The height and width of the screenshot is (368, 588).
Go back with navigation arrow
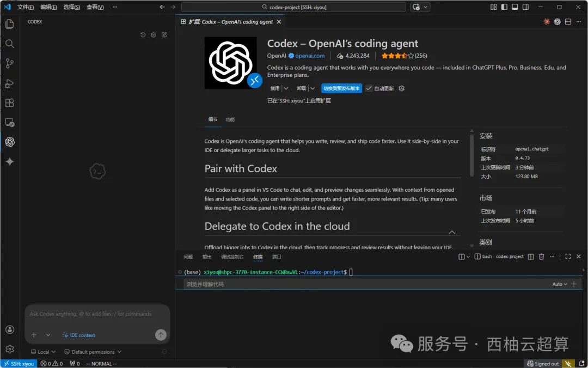162,7
